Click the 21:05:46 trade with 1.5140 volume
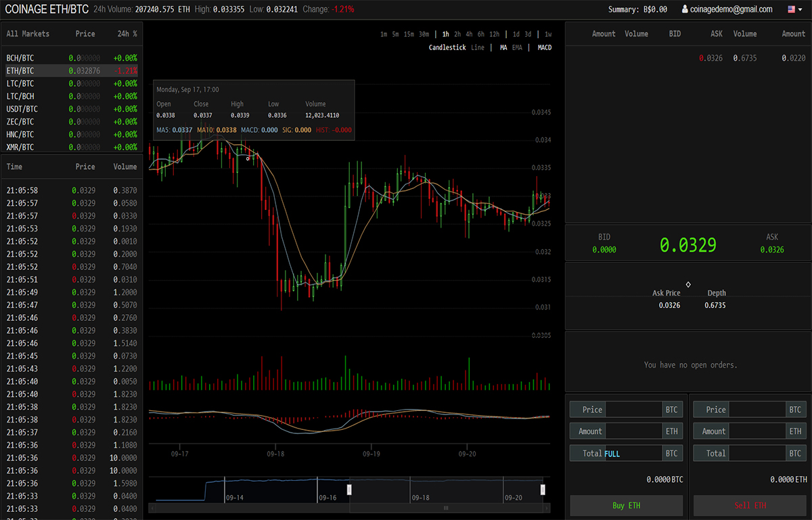Image resolution: width=812 pixels, height=520 pixels. point(72,343)
